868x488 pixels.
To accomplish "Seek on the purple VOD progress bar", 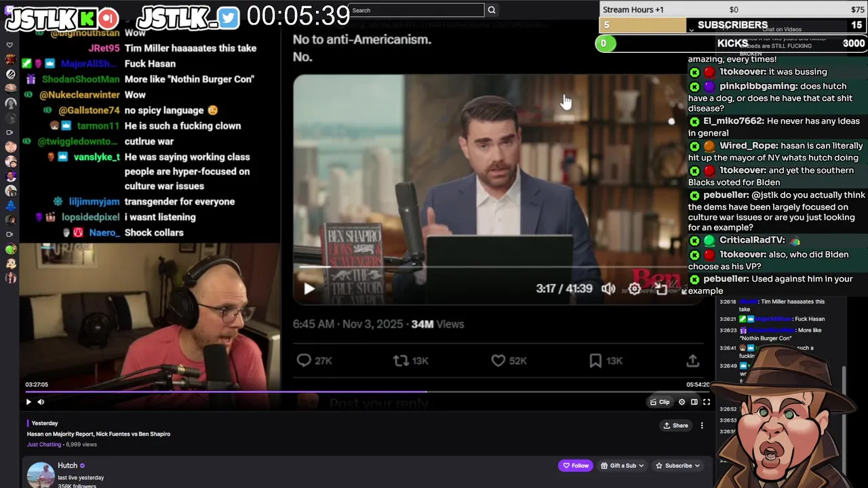I will [x=366, y=392].
